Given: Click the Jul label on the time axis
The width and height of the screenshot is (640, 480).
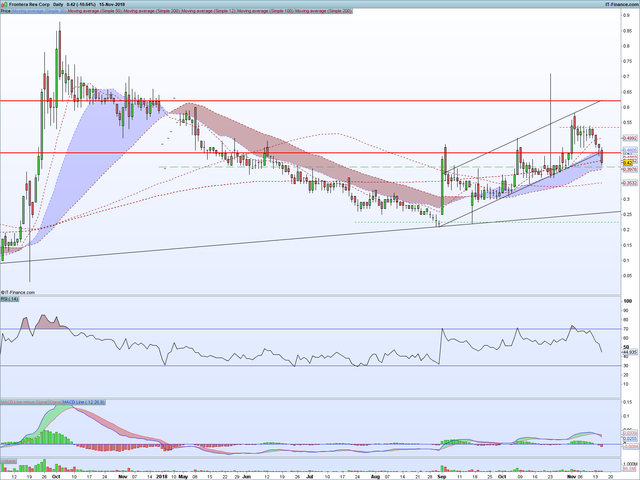Looking at the screenshot, I should click(309, 476).
